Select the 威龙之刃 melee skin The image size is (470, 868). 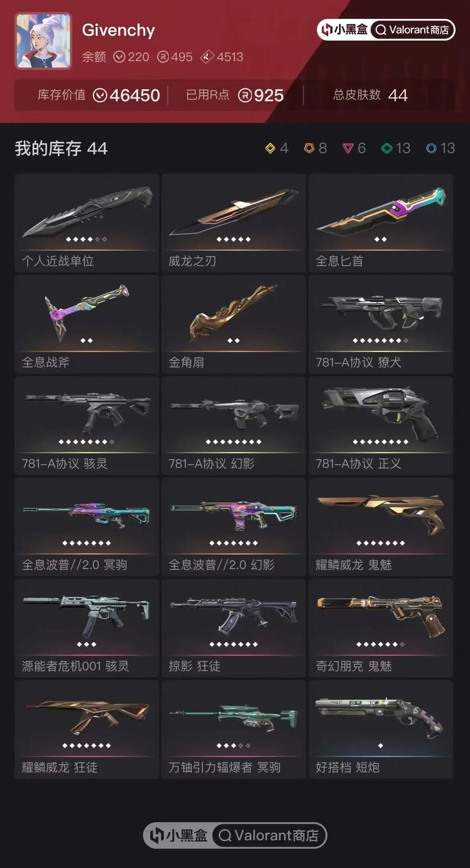tap(234, 223)
